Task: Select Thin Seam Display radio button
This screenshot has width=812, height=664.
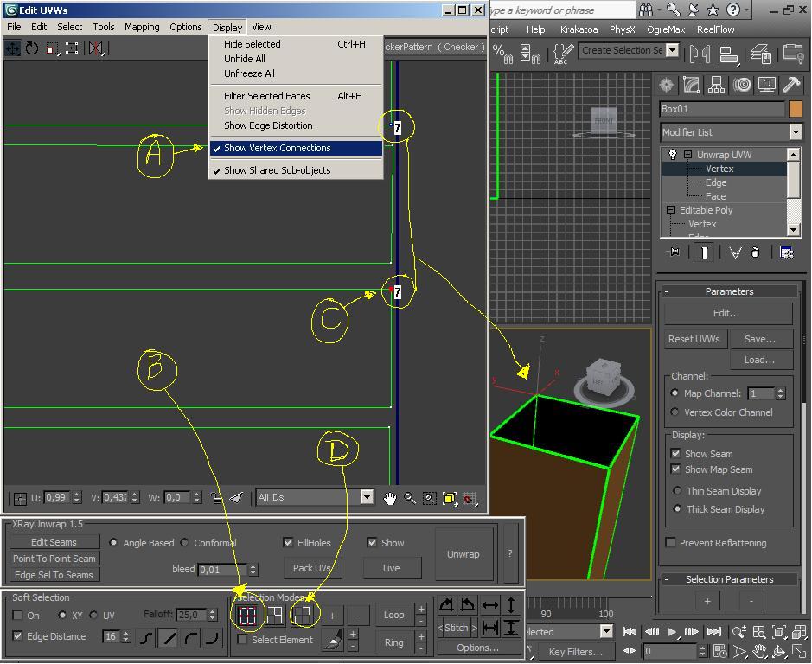Action: [x=677, y=490]
